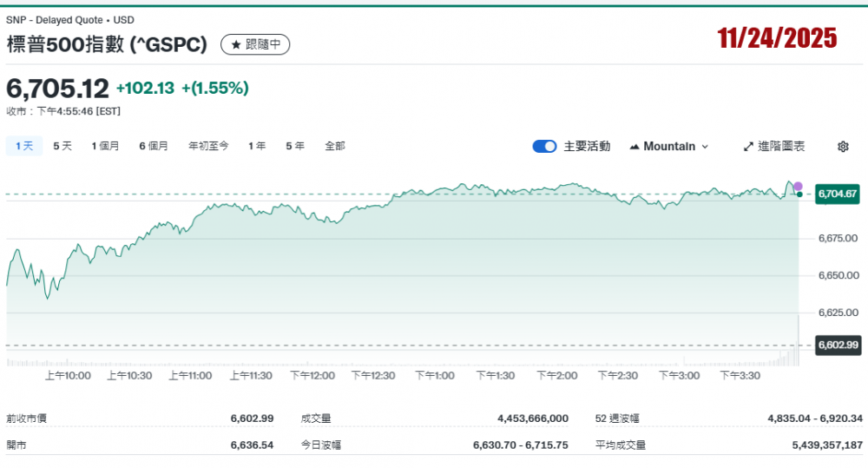Toggle the 主要活動 switch off

(x=544, y=147)
